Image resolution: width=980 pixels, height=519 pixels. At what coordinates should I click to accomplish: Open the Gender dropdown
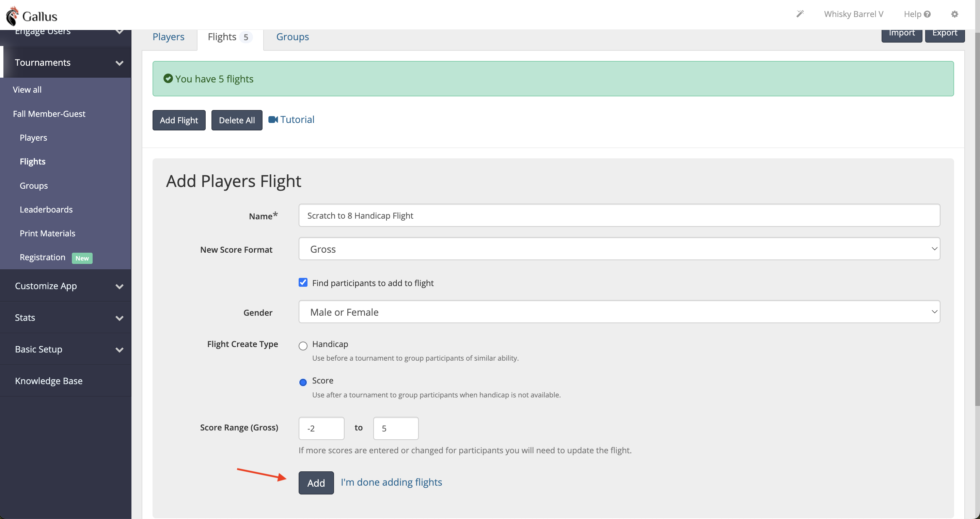[x=619, y=312]
